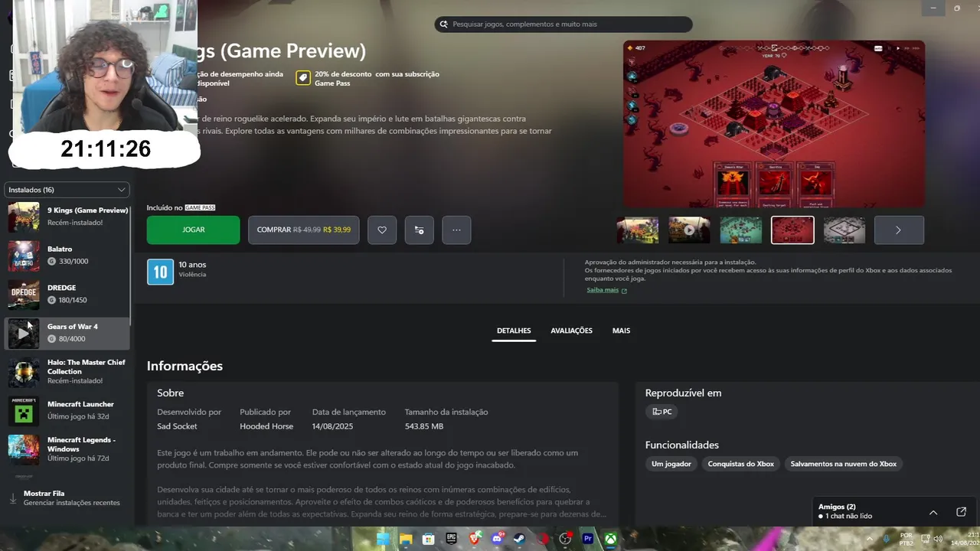Follow the Saiba mais link
Image resolution: width=980 pixels, height=551 pixels.
603,290
